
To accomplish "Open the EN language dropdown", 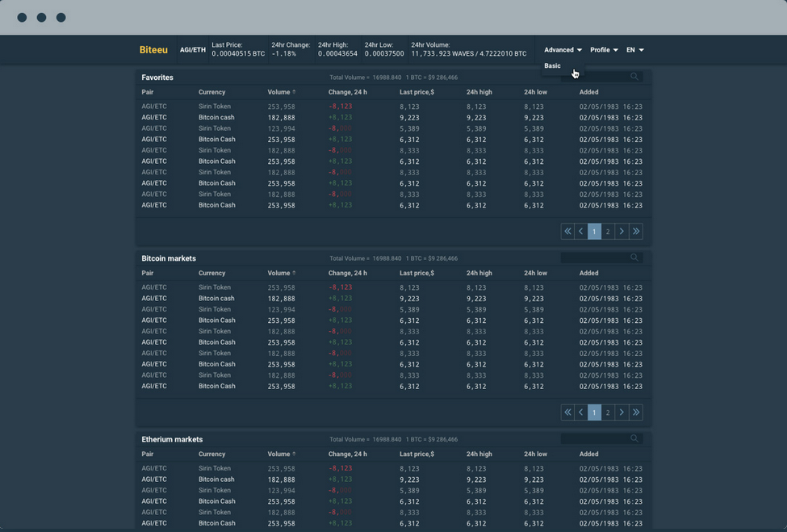I will click(635, 50).
